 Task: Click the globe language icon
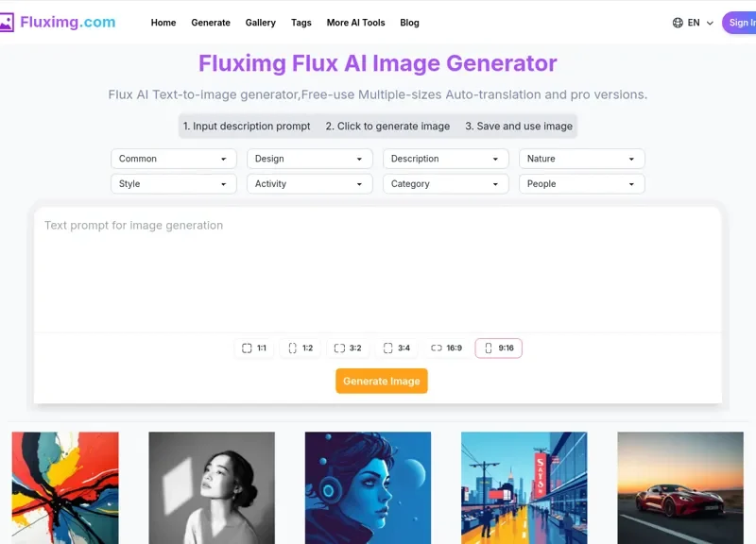coord(678,23)
